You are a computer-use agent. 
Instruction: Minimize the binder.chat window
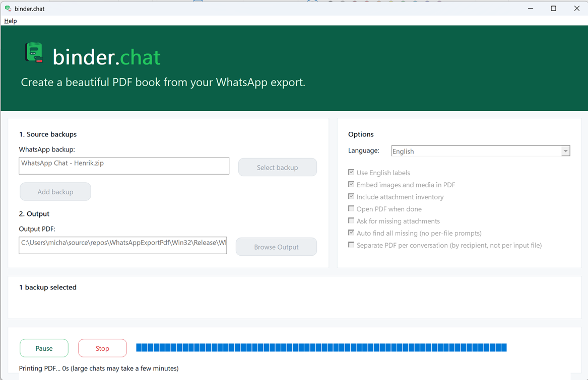pyautogui.click(x=531, y=8)
